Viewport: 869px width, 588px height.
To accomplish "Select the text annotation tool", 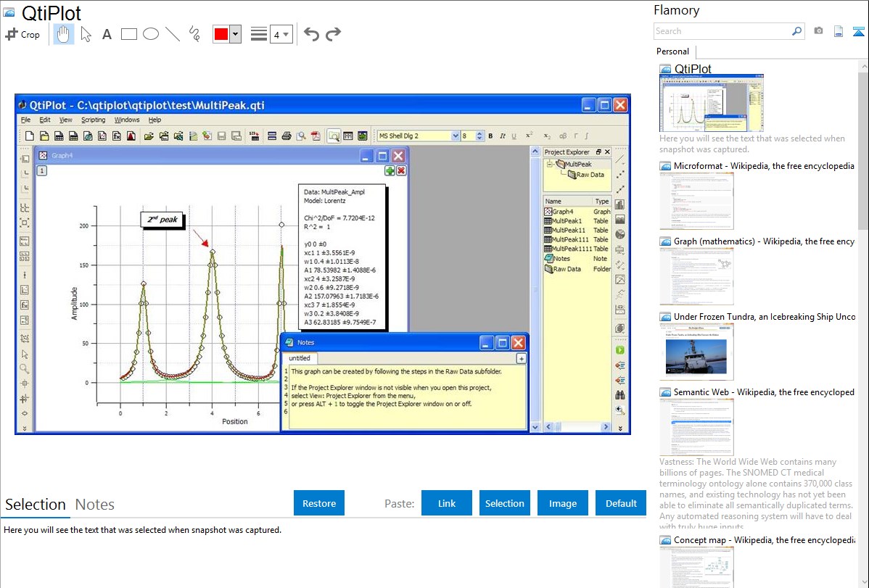I will pos(107,34).
